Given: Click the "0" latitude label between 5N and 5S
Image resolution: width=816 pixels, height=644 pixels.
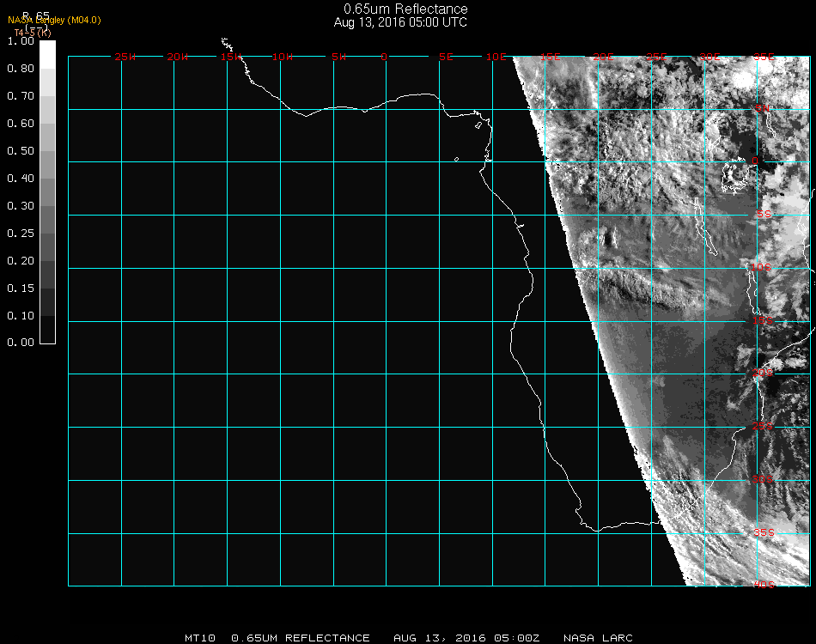Looking at the screenshot, I should 755,161.
